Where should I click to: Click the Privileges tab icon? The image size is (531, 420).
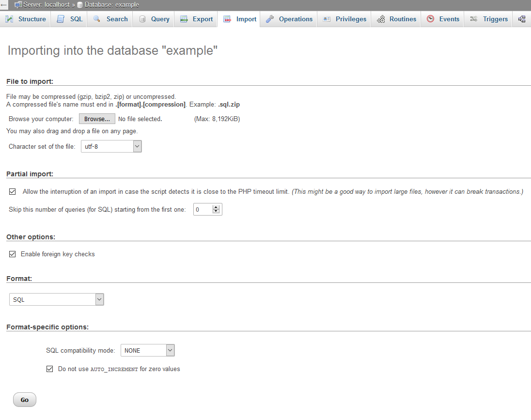coord(327,19)
